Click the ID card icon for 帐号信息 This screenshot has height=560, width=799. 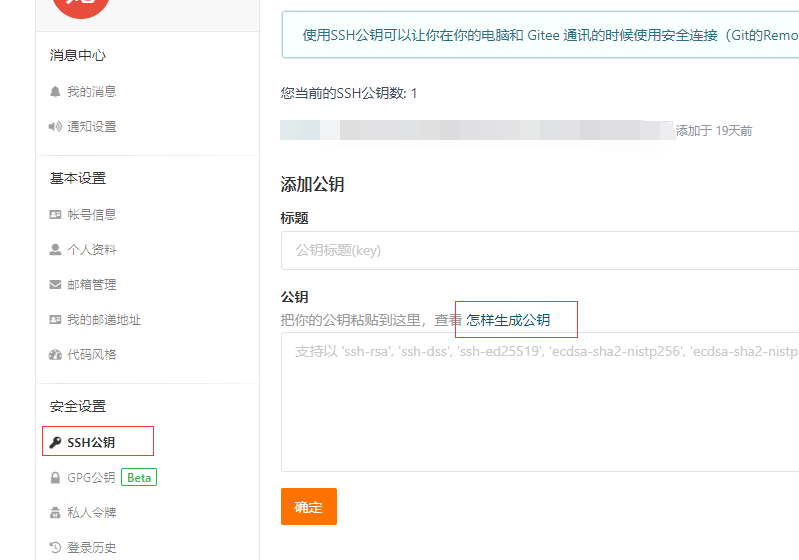coord(55,215)
